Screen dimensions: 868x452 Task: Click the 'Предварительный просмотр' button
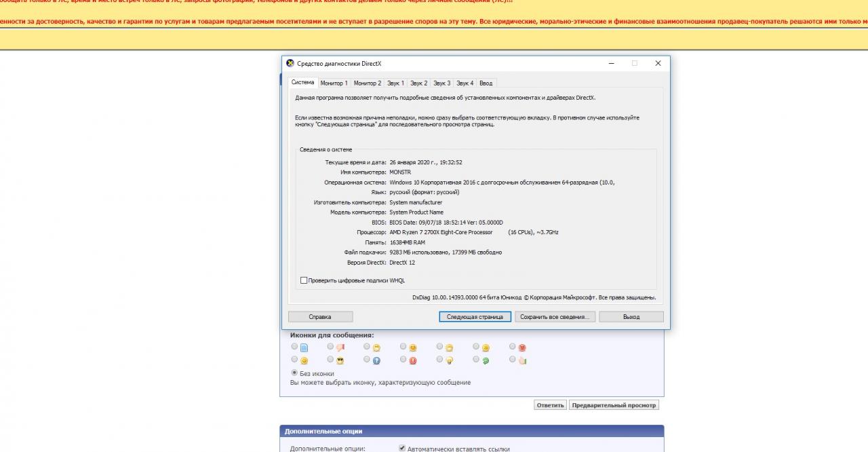click(x=614, y=405)
